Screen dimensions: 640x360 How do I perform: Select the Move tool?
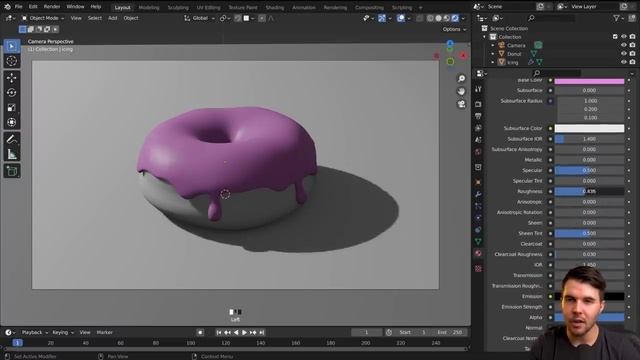click(12, 78)
